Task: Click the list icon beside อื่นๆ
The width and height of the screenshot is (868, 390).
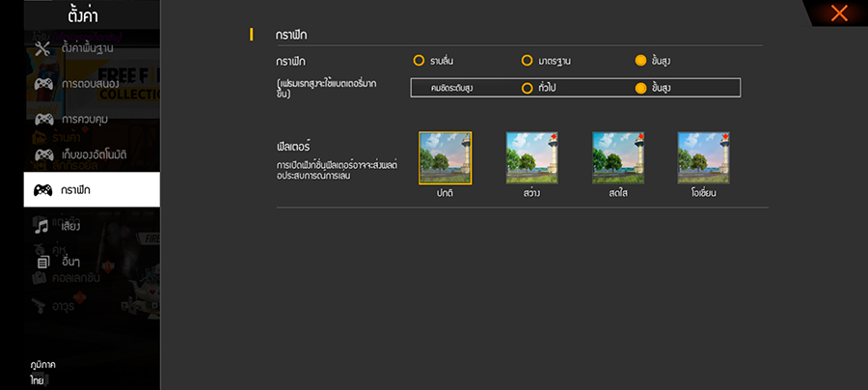Action: 43,262
